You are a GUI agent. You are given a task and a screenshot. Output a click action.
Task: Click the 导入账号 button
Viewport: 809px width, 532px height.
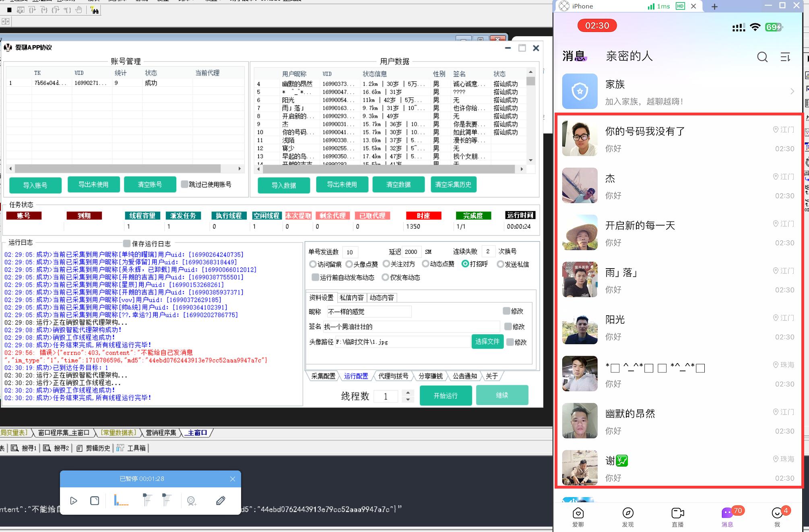click(x=35, y=185)
